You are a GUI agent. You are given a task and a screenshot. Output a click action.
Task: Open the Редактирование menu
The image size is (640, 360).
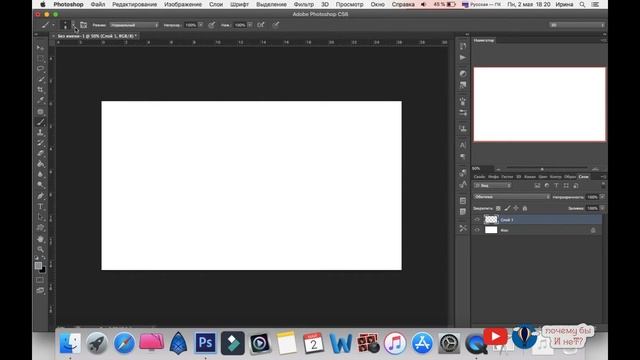[134, 4]
